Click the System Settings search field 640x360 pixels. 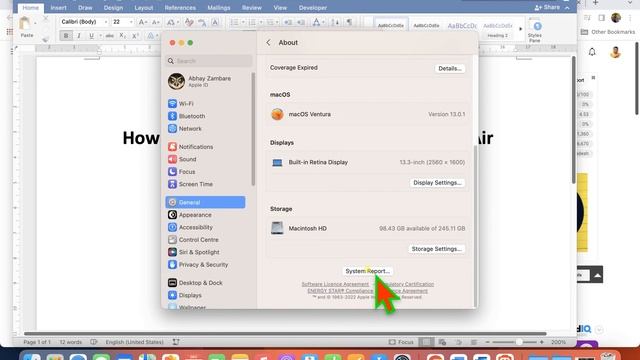coord(209,61)
